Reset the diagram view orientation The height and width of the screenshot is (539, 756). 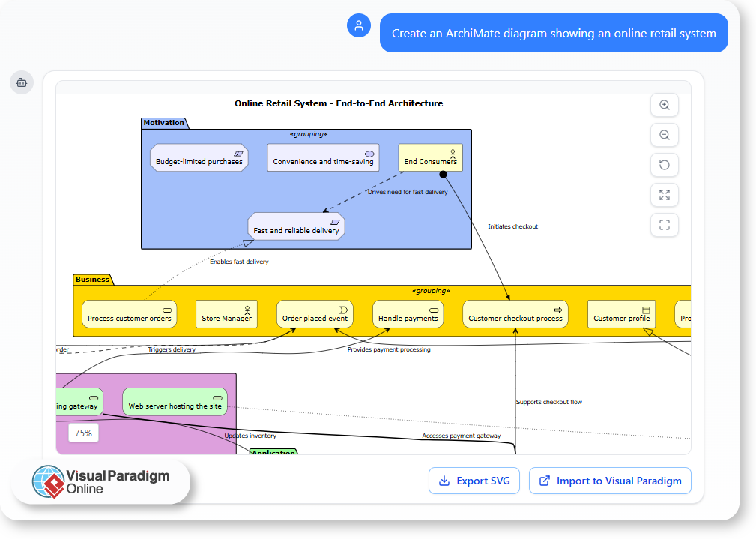(x=664, y=165)
